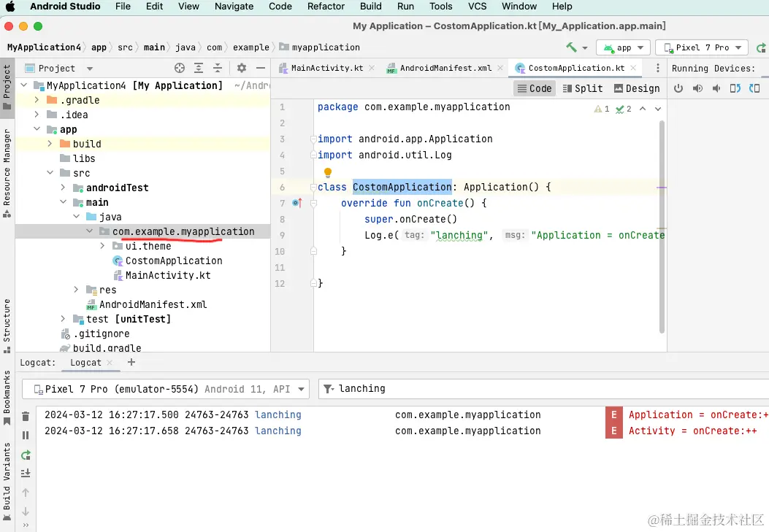Expand the ui.theme package
The width and height of the screenshot is (769, 532).
pos(102,246)
